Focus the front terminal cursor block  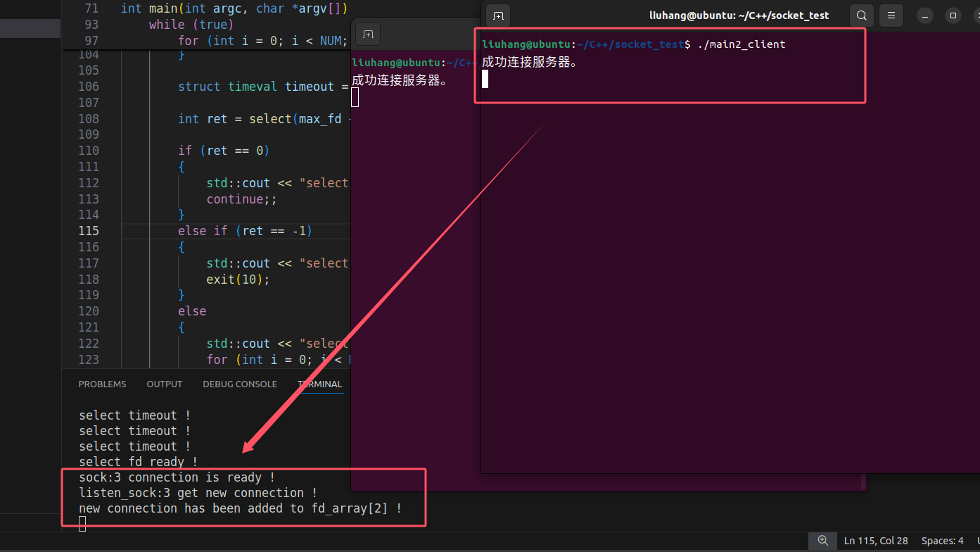(485, 80)
